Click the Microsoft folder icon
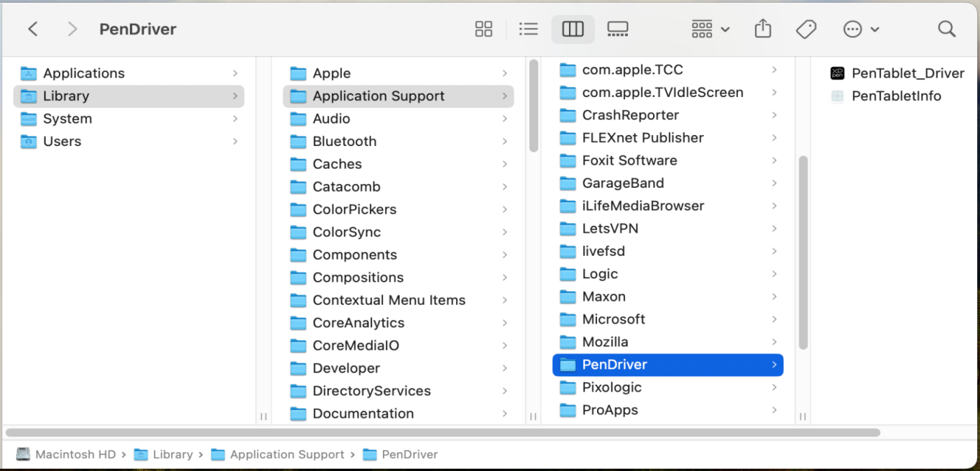The width and height of the screenshot is (980, 471). [x=568, y=319]
